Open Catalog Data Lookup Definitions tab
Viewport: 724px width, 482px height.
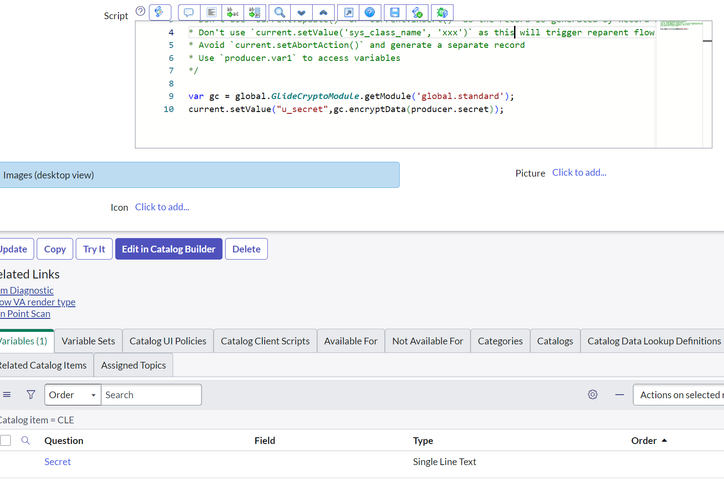point(652,341)
